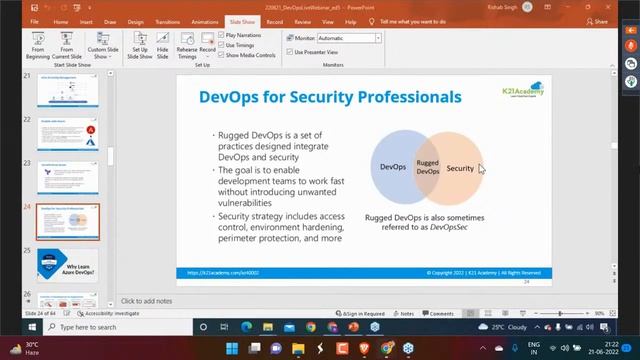The width and height of the screenshot is (640, 360).
Task: Click the Brave browser icon on outer taskbar
Action: 364,348
